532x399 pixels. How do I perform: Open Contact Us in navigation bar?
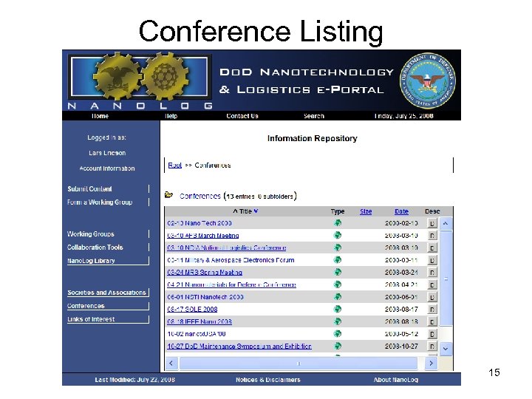(242, 116)
